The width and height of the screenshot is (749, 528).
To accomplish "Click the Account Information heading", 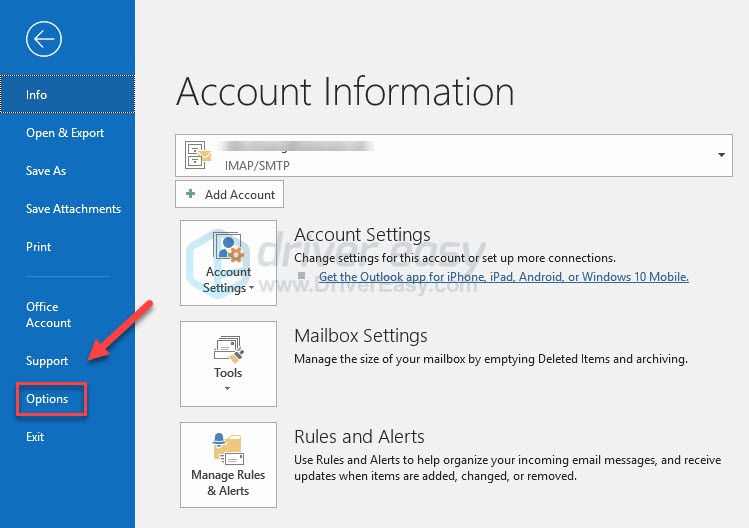I will click(345, 91).
